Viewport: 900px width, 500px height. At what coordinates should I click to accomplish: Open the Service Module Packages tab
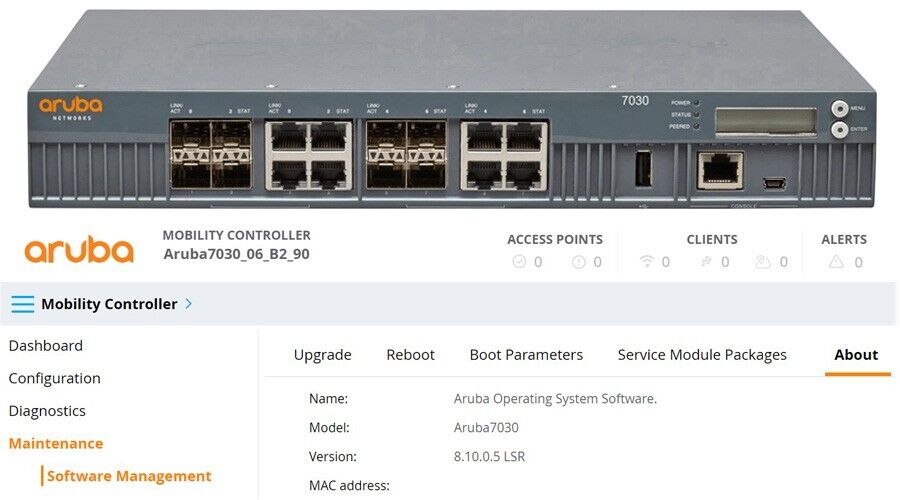tap(702, 355)
